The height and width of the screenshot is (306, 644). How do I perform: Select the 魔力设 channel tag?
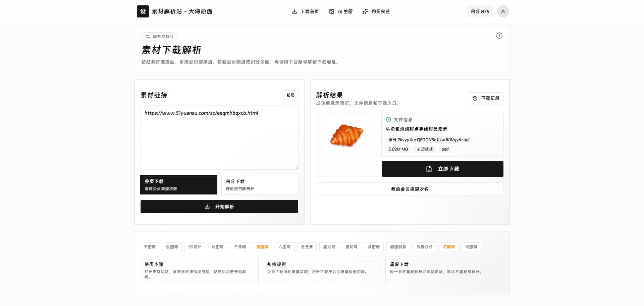pos(329,247)
